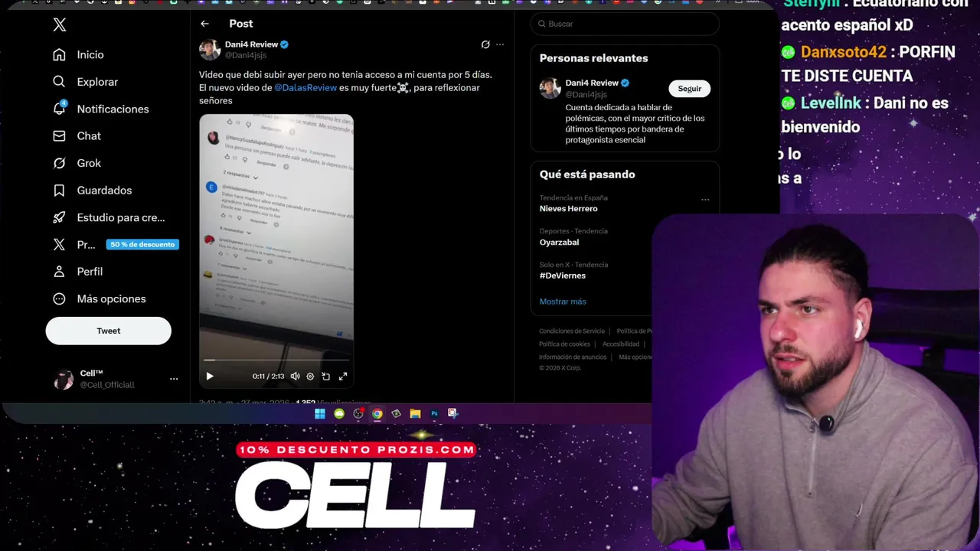980x551 pixels.
Task: Open the #DeViernes trend
Action: pyautogui.click(x=563, y=275)
